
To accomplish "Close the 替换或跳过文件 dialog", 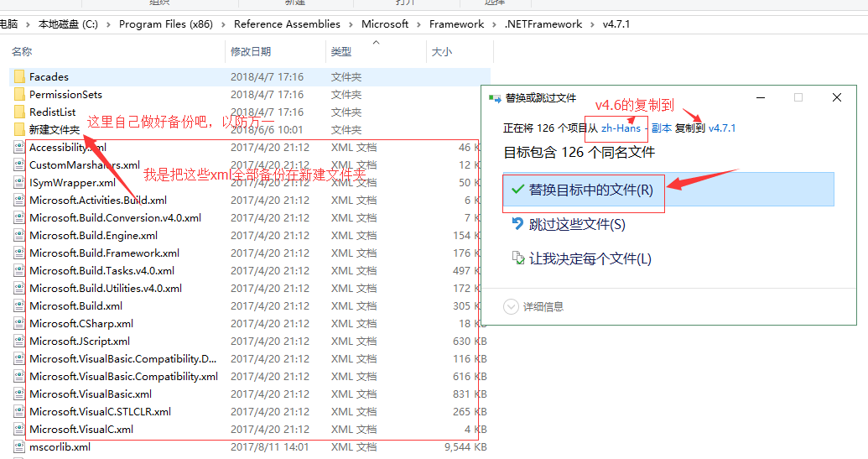I will [837, 97].
